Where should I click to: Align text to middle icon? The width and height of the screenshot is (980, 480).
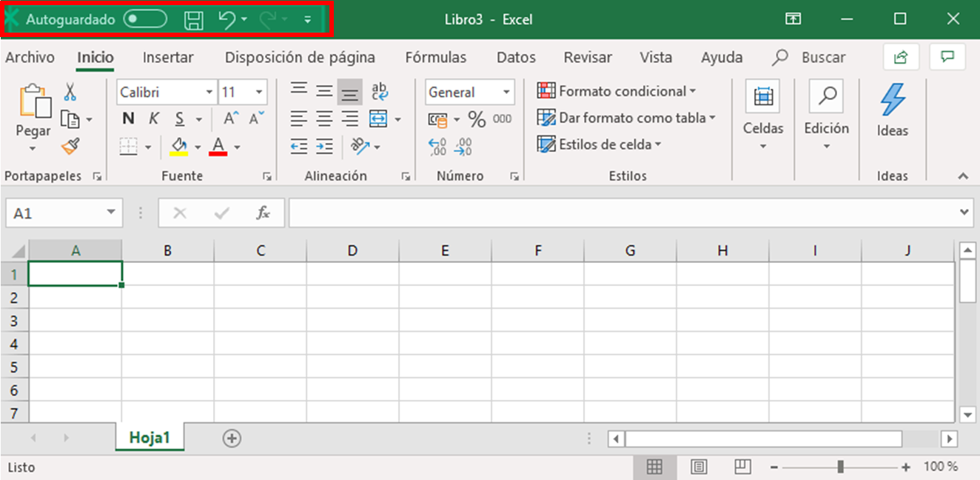pos(324,91)
